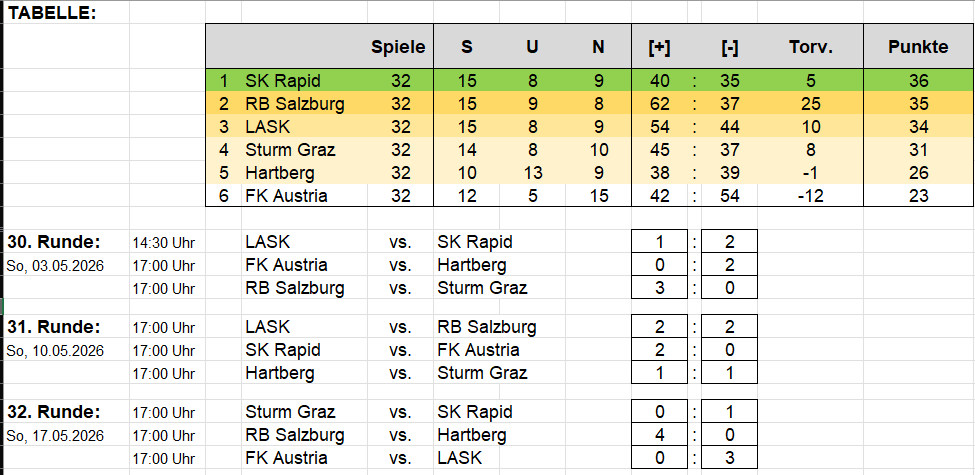Click Sturm Graz home team in round 32
The height and width of the screenshot is (475, 975).
click(x=290, y=412)
